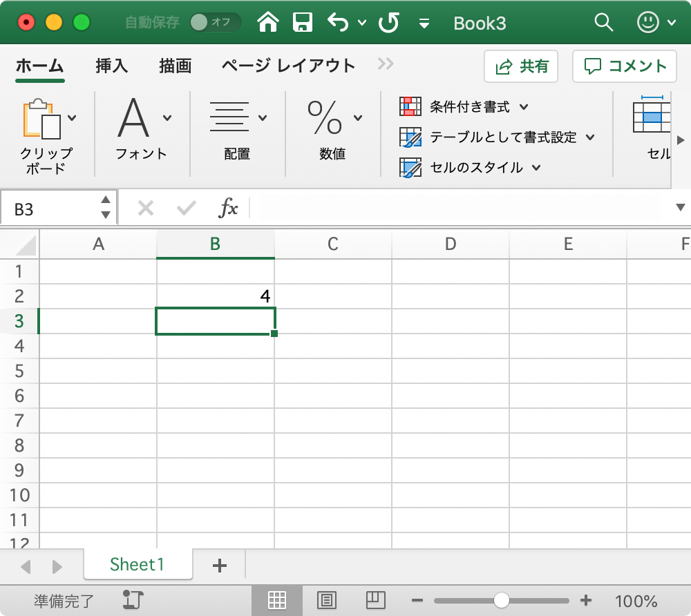This screenshot has height=616, width=691.
Task: Select the 描画 ribbon tab
Action: (175, 66)
